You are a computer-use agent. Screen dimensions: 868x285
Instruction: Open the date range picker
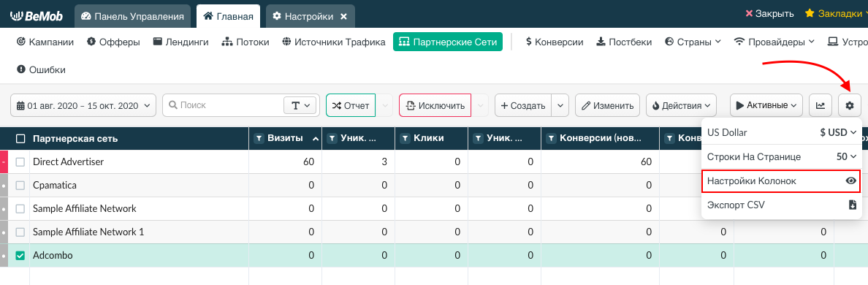click(x=83, y=105)
